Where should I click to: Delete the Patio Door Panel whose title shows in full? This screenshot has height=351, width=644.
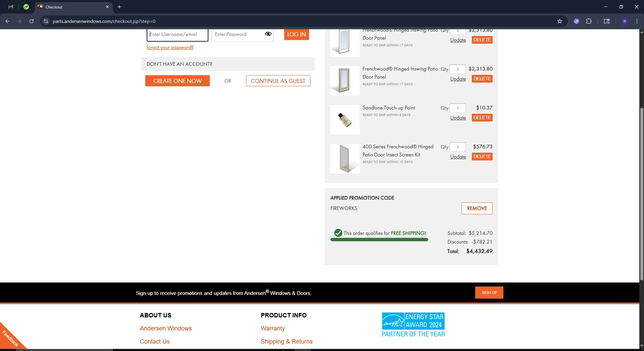(x=482, y=79)
